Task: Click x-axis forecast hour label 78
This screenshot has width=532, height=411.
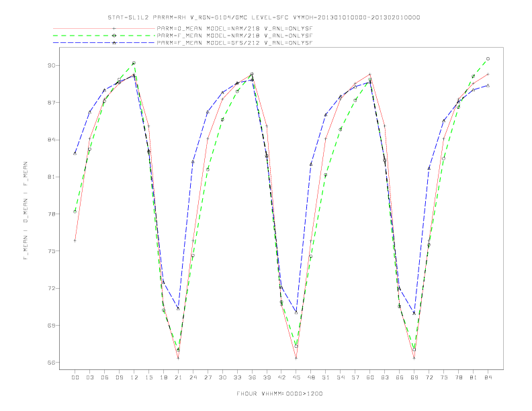Action: 459,377
